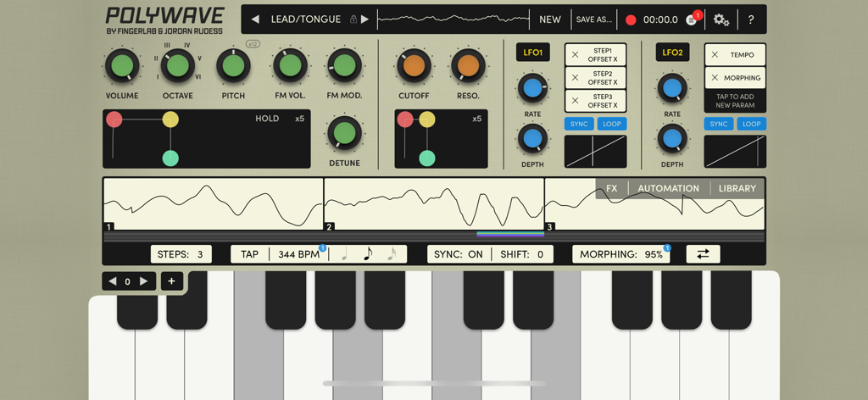Click the swap direction arrows button
This screenshot has width=868, height=400.
703,254
